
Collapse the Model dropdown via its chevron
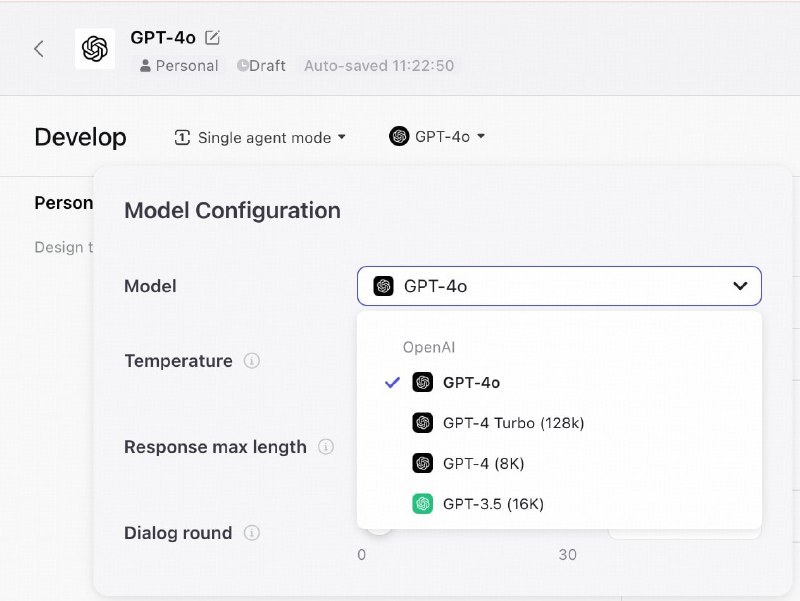[x=741, y=286]
